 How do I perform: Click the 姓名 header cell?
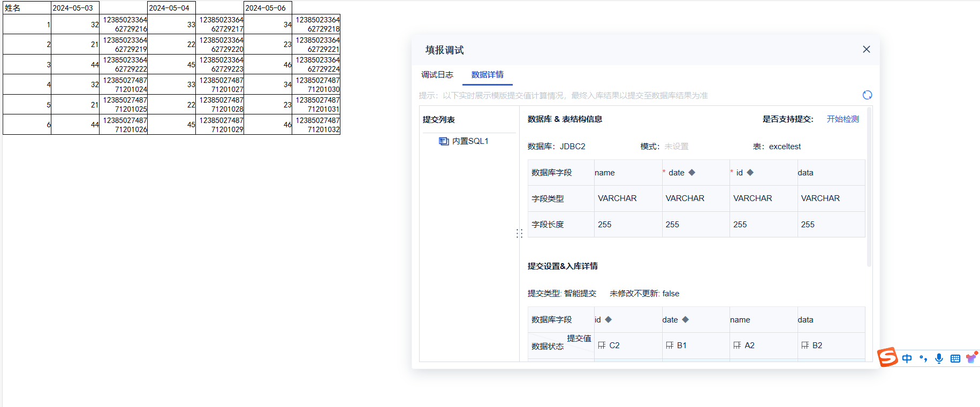27,8
